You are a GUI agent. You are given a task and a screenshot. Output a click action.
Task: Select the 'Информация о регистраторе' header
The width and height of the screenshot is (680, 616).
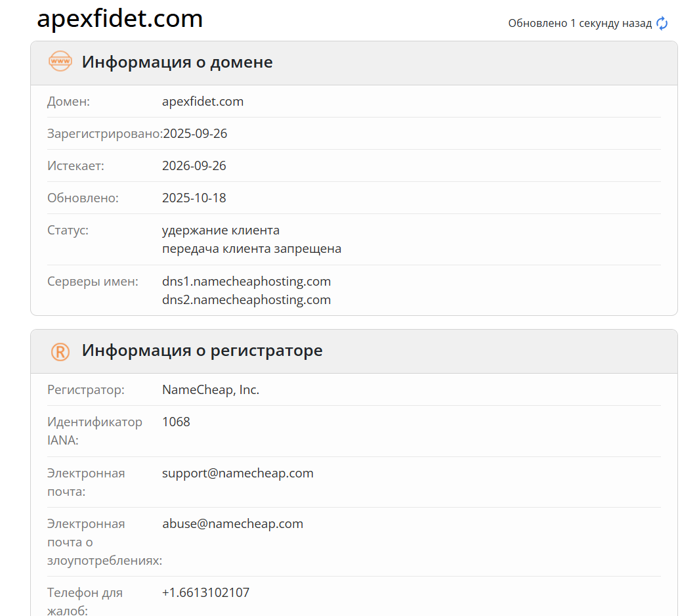202,351
